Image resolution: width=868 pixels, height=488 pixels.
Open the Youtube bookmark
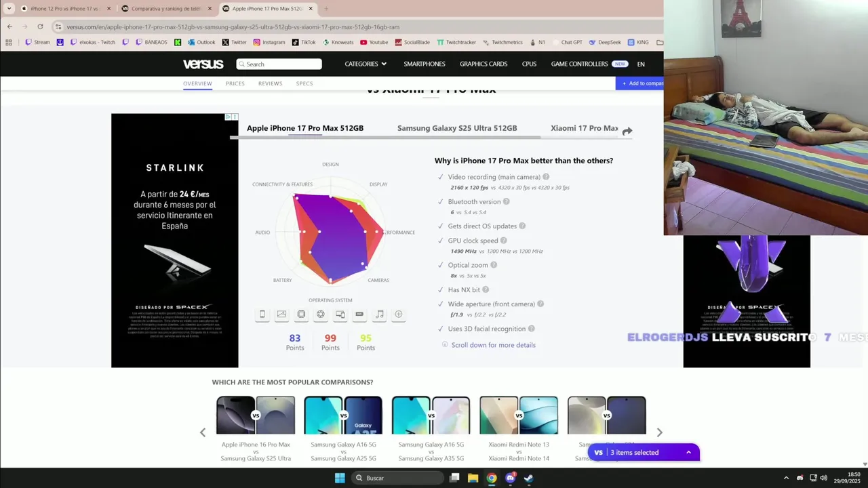tap(374, 42)
